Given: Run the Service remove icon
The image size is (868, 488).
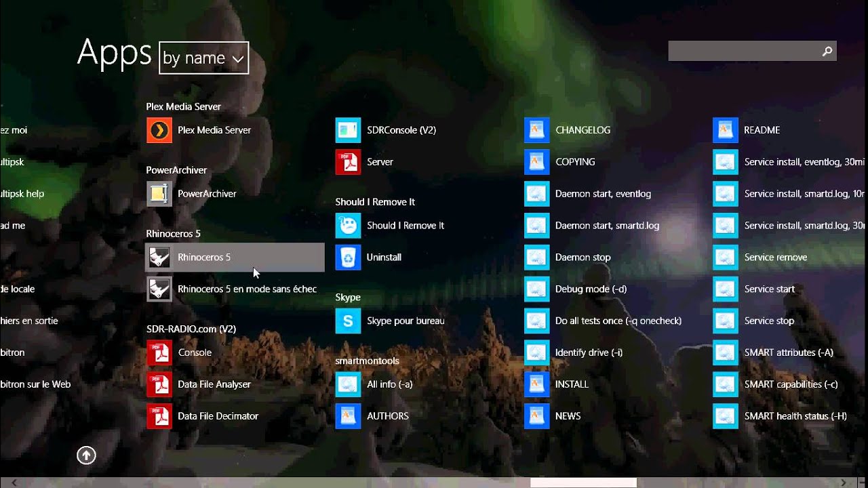Looking at the screenshot, I should [x=725, y=258].
